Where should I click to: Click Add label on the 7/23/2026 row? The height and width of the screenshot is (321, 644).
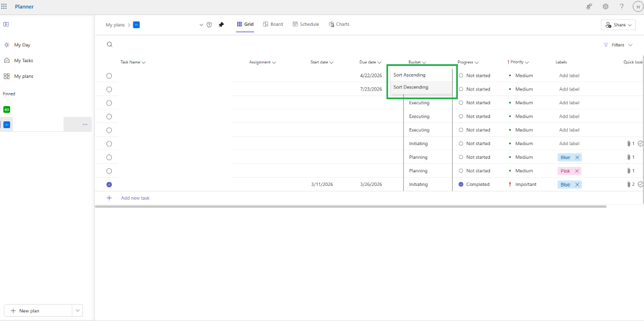point(569,89)
